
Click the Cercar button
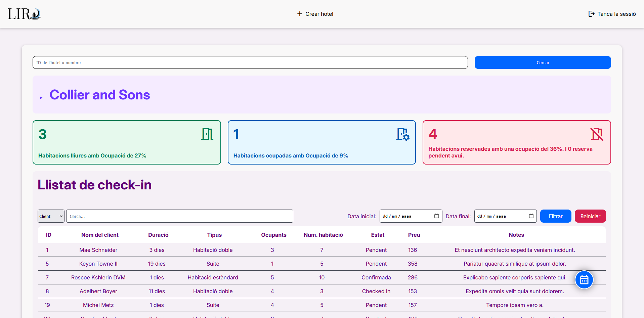click(x=543, y=62)
